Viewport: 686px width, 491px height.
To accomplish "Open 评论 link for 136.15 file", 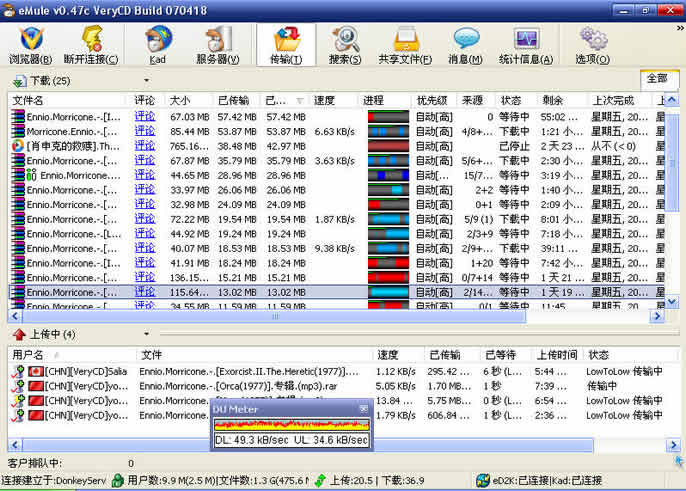I will (145, 277).
